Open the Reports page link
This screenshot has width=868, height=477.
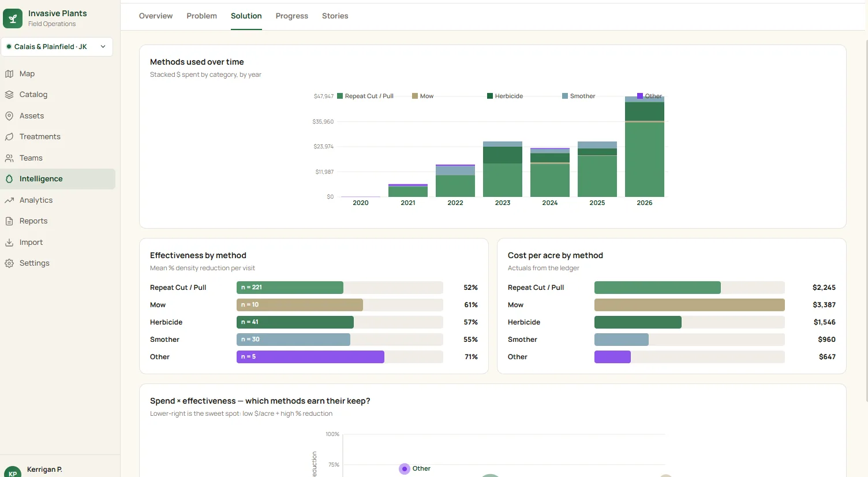coord(33,221)
